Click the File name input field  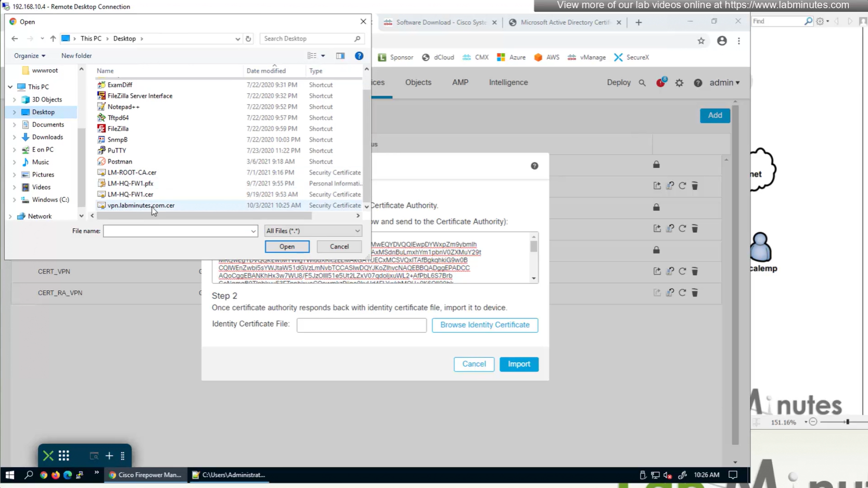click(x=177, y=231)
